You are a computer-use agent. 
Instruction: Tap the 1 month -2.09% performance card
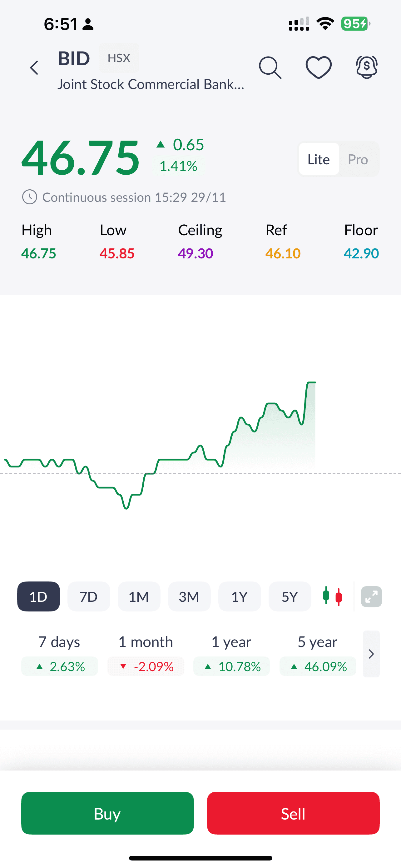[x=146, y=654]
